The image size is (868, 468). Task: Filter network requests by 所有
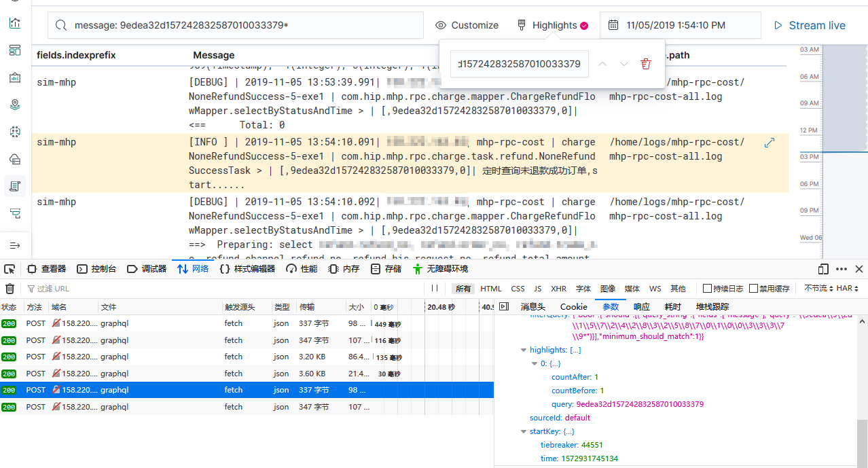[463, 289]
